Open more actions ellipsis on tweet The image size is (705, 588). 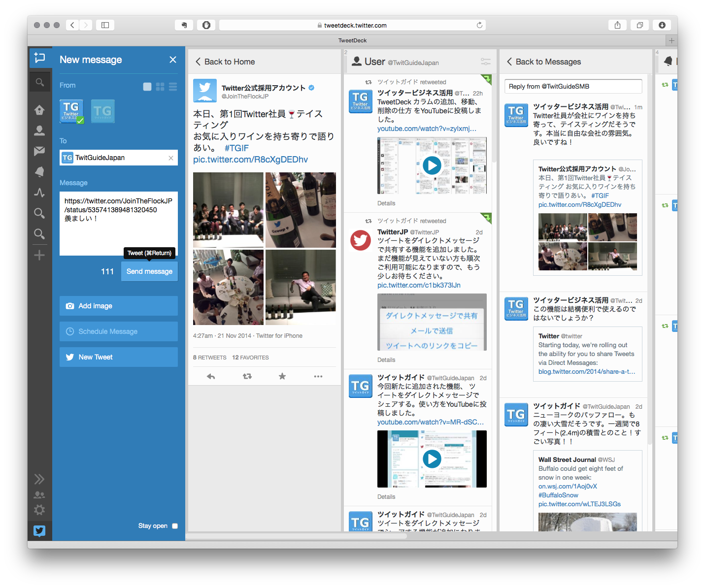point(318,376)
